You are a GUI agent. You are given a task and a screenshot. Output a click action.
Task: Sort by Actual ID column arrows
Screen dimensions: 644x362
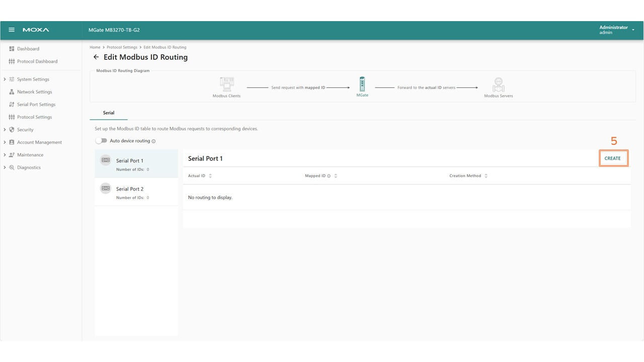coord(210,176)
